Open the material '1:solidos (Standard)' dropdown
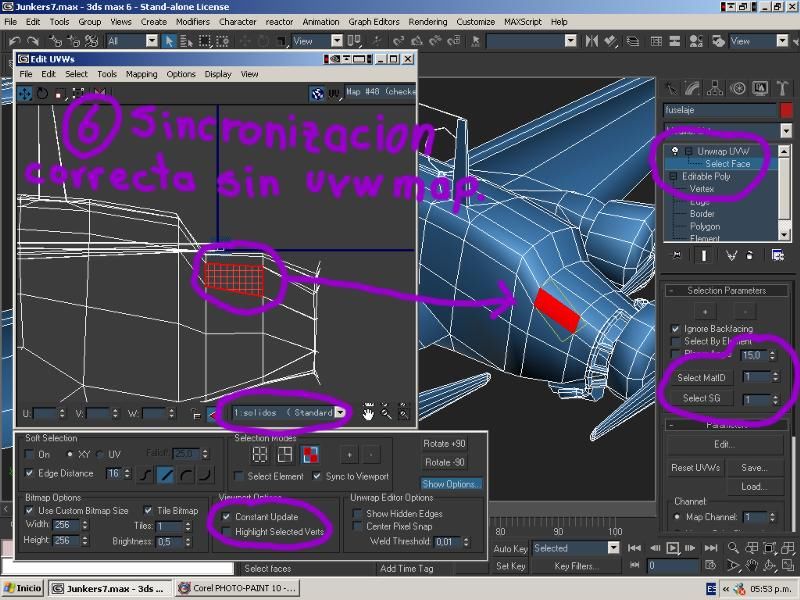This screenshot has width=800, height=600. (x=340, y=412)
